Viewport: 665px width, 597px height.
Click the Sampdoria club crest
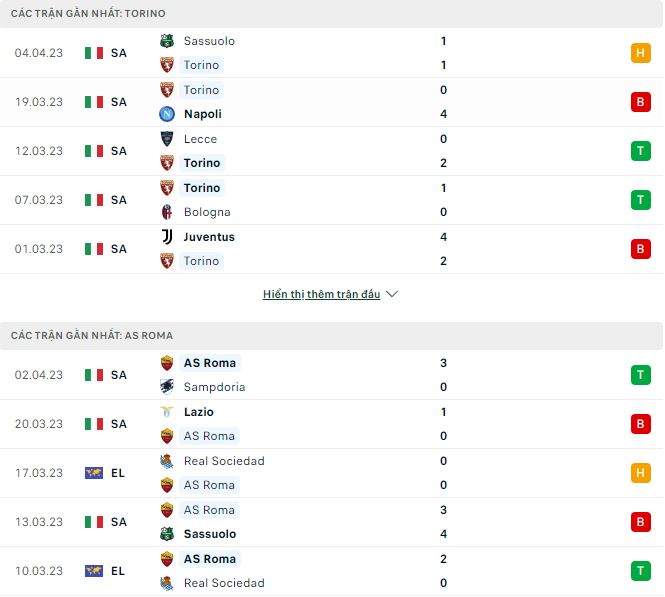[x=167, y=387]
